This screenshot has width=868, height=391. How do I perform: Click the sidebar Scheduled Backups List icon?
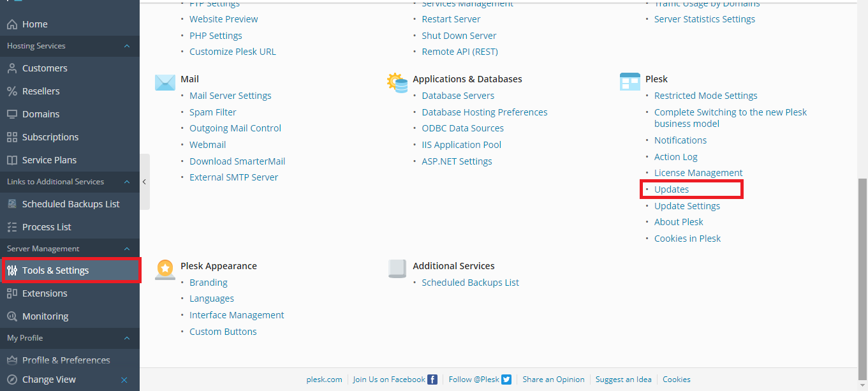(x=11, y=204)
